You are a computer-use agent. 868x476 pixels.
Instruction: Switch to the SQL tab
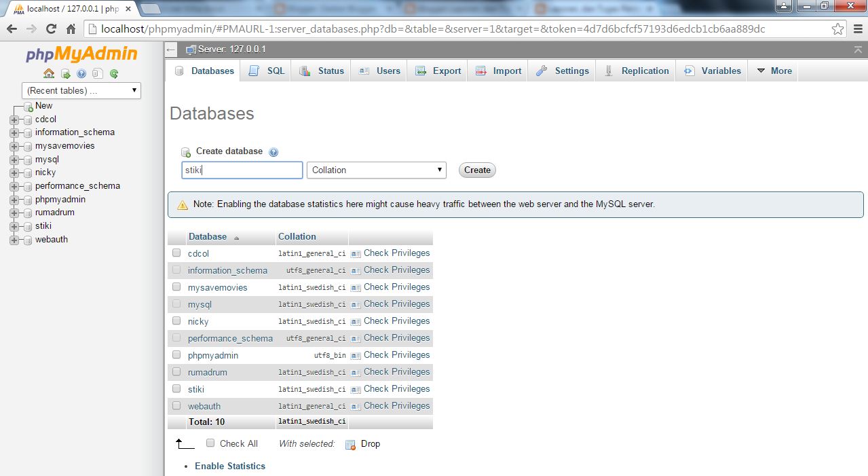(266, 71)
